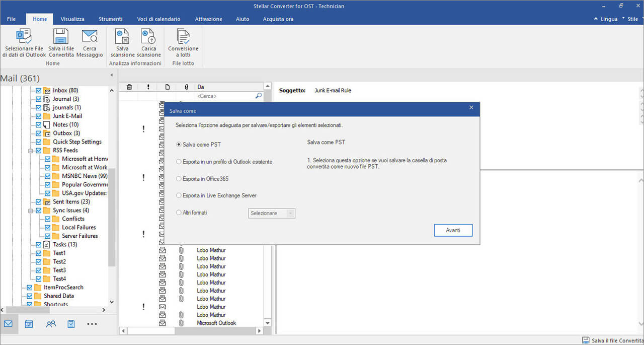
Task: Open the Attivazione tab
Action: (x=208, y=19)
